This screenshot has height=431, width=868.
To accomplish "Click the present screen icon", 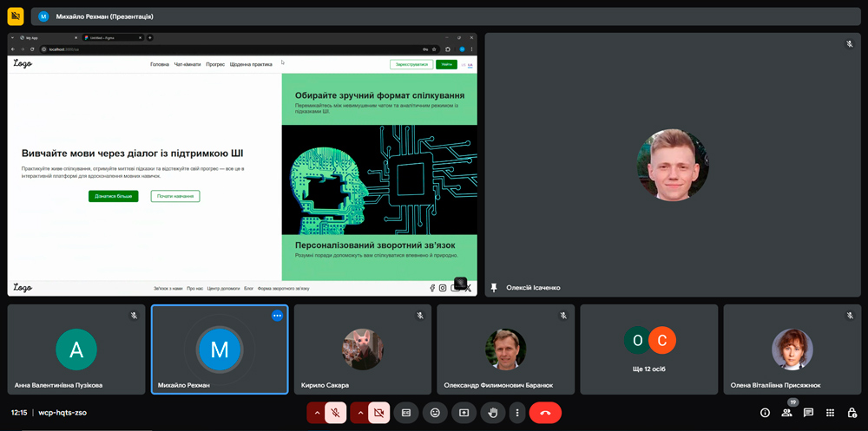I will click(464, 413).
